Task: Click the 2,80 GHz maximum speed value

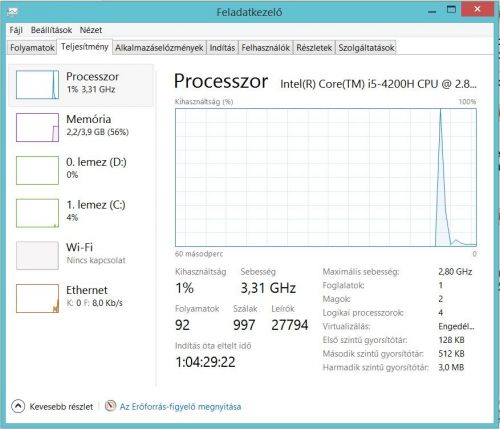Action: [455, 272]
